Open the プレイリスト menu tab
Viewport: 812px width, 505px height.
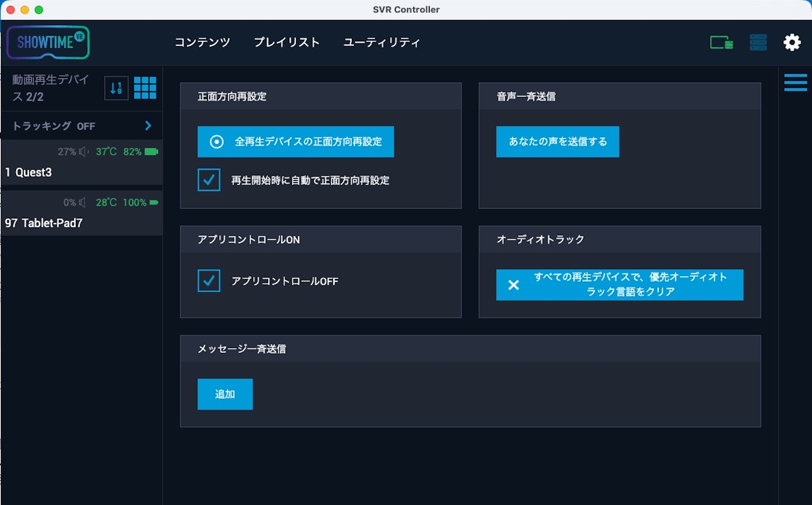pyautogui.click(x=287, y=42)
